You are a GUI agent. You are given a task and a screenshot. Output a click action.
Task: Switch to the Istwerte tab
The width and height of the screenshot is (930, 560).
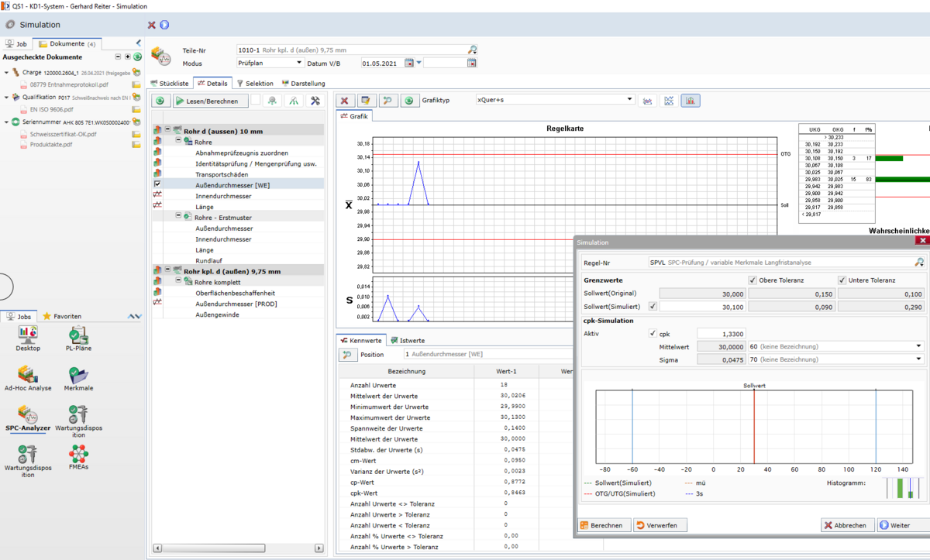[x=408, y=340]
